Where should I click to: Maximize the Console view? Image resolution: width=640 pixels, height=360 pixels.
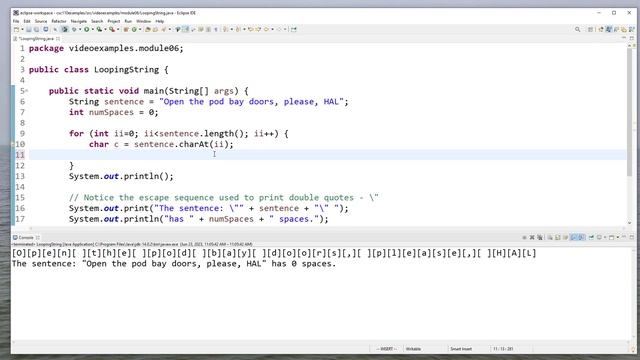click(631, 237)
